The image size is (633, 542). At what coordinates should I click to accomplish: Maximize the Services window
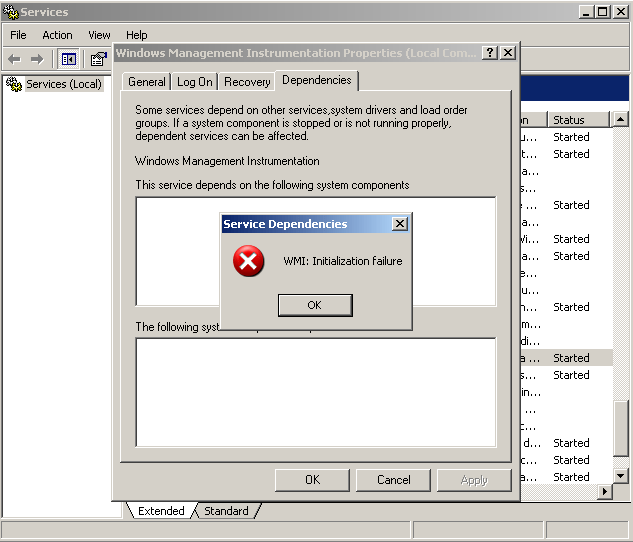[x=602, y=12]
